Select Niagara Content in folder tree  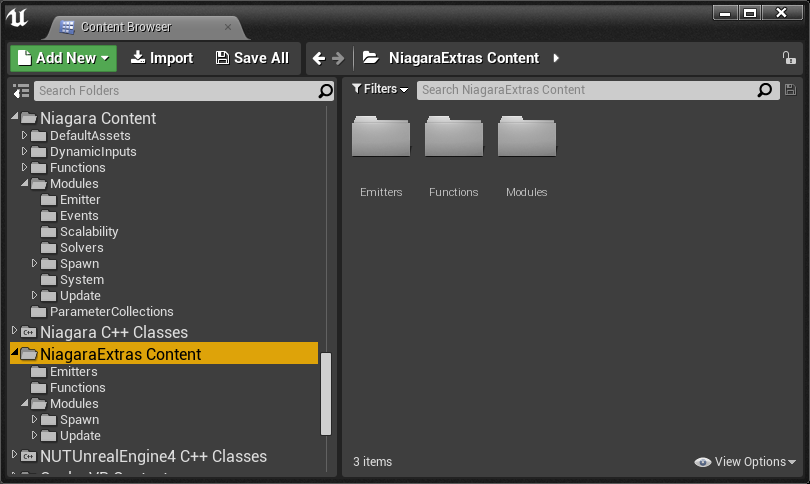[98, 118]
